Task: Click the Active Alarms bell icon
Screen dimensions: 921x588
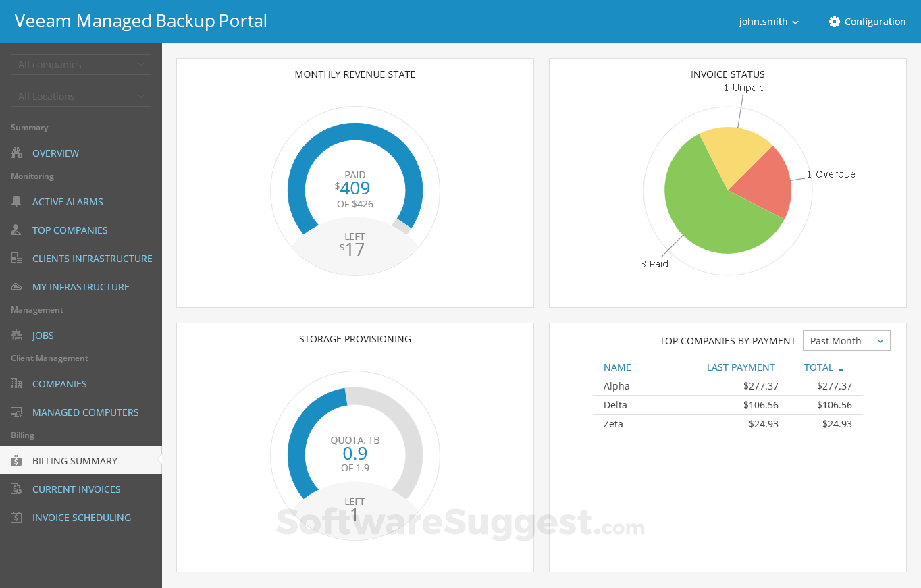Action: click(16, 202)
